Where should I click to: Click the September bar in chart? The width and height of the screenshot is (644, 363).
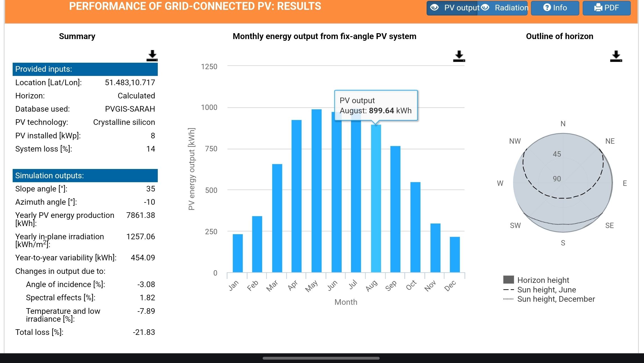pos(395,209)
